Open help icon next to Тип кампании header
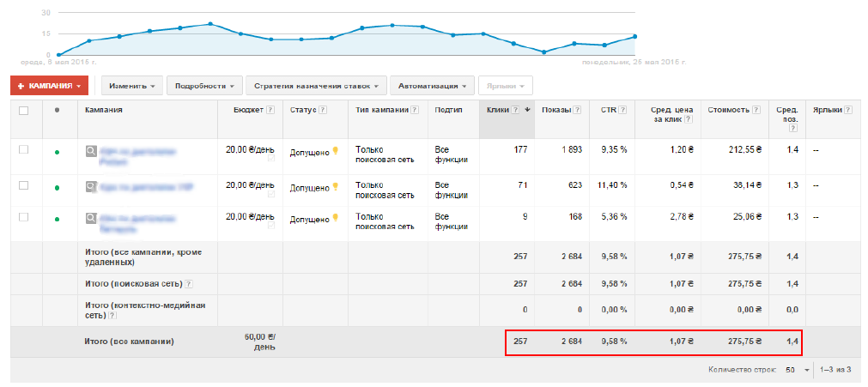Screen dimensions: 868x387 (x=415, y=110)
